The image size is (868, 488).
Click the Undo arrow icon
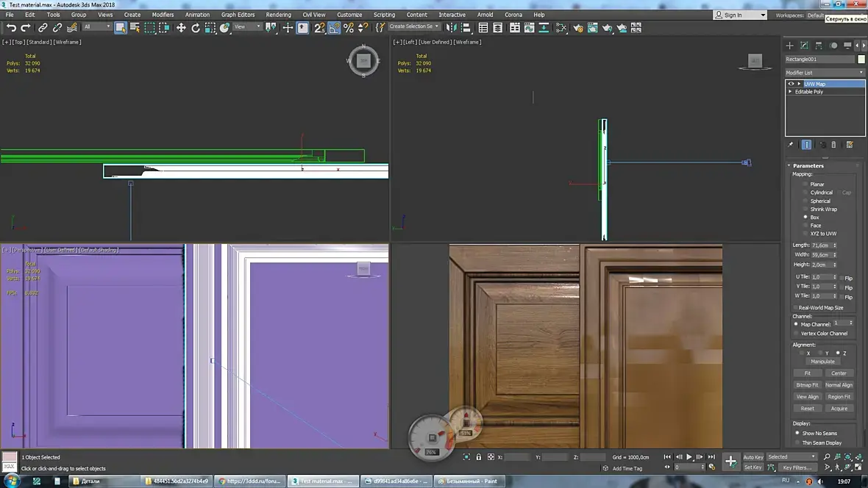(11, 28)
